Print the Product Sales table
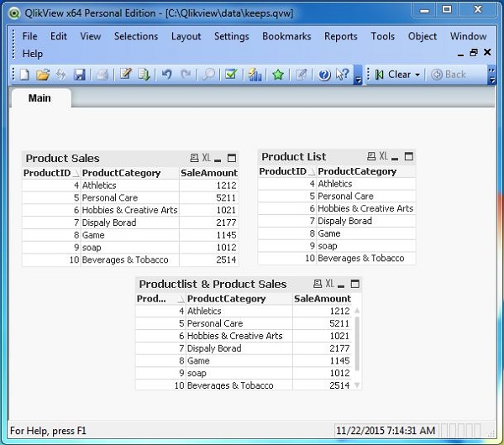504x445 pixels. click(x=194, y=158)
